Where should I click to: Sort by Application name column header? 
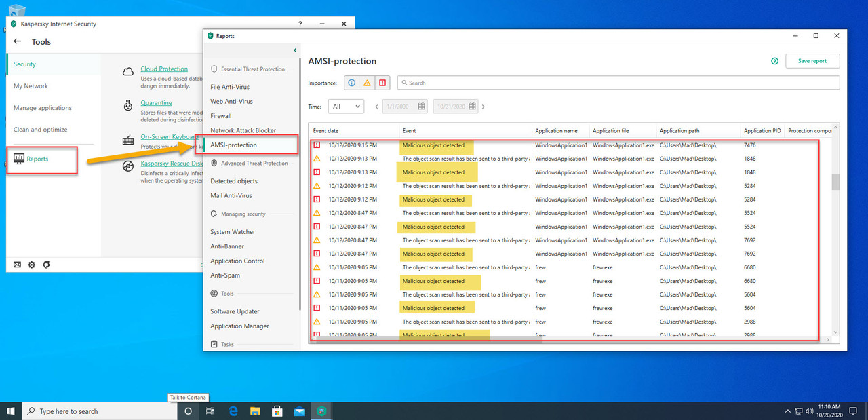(560, 131)
